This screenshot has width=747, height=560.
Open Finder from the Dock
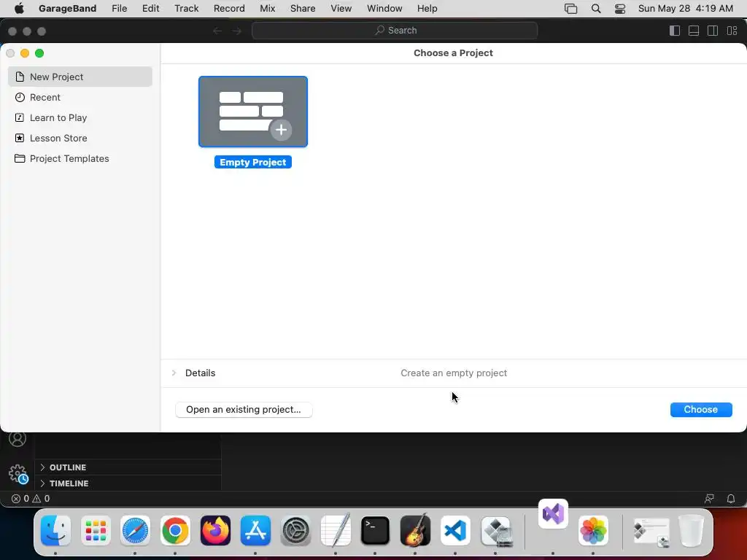55,531
